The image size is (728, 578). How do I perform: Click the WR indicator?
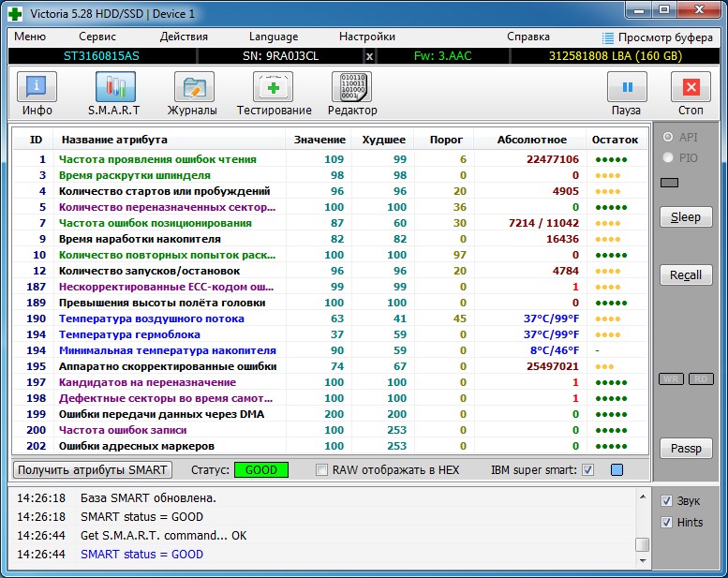pyautogui.click(x=671, y=378)
